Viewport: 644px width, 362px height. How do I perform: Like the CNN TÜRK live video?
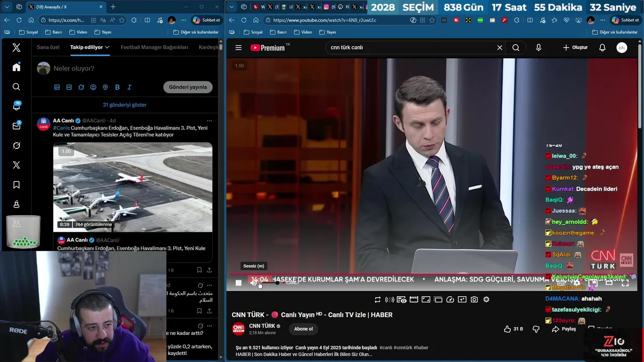click(x=513, y=329)
